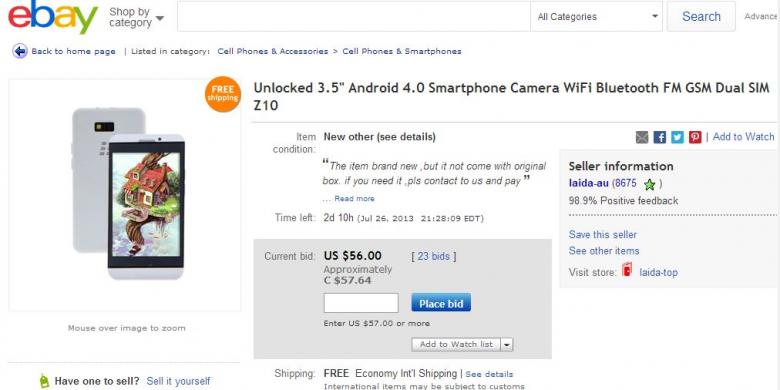Expand the Shop by category menu
Viewport: 780px width, 390px height.
click(137, 17)
